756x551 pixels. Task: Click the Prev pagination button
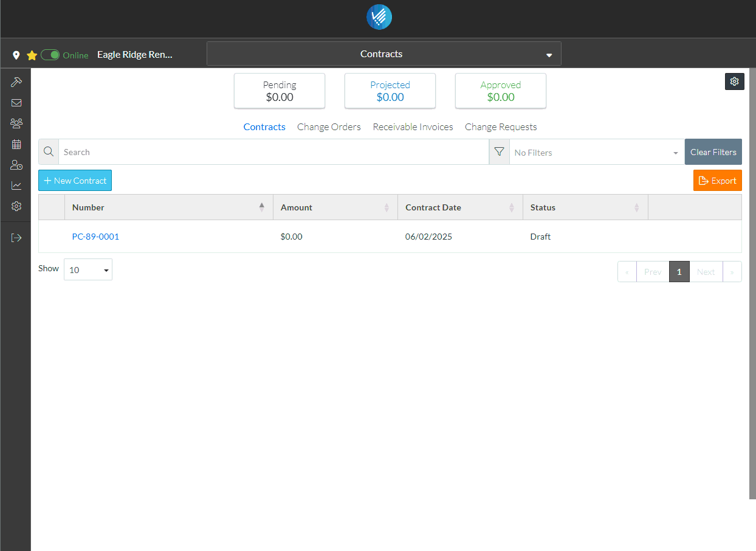coord(653,272)
